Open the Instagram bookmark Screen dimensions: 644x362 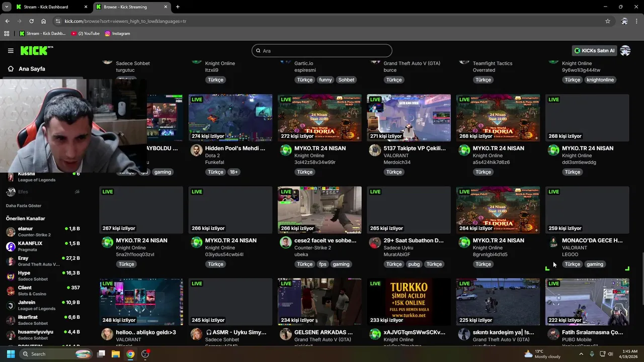[118, 34]
